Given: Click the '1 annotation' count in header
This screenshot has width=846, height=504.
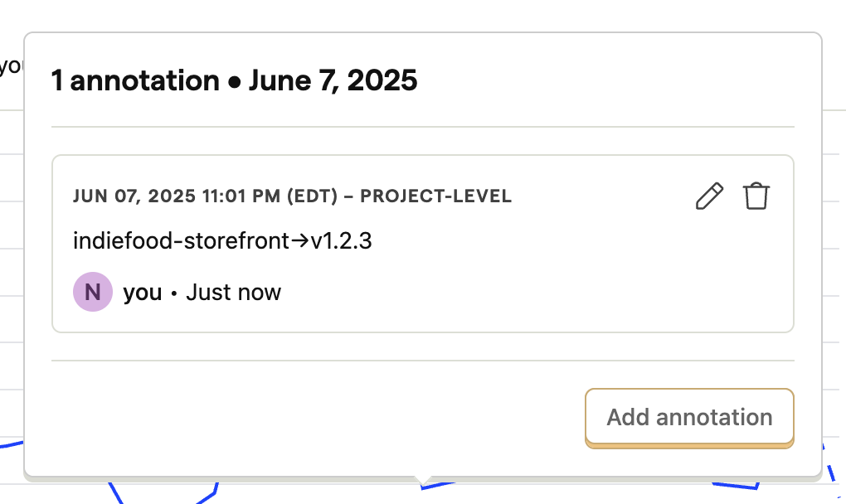Looking at the screenshot, I should [x=135, y=81].
